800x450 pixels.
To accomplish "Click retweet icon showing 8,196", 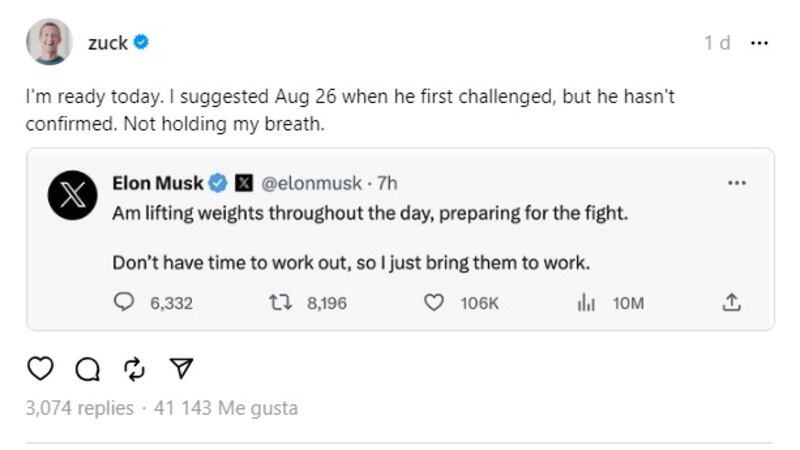I will 280,302.
